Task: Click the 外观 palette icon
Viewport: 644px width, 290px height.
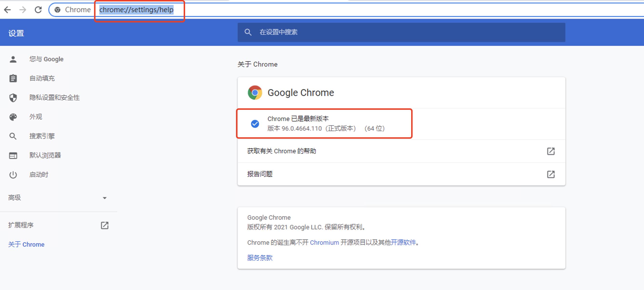Action: pyautogui.click(x=12, y=117)
